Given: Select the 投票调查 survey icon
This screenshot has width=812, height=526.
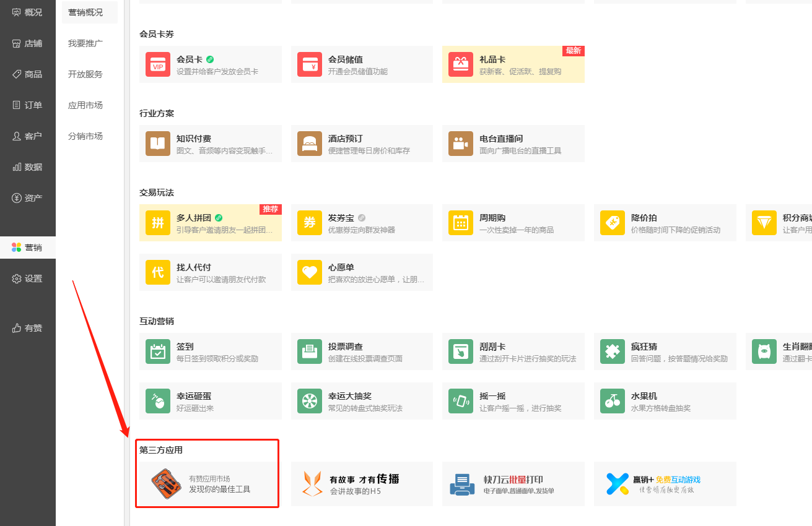Looking at the screenshot, I should click(x=310, y=351).
